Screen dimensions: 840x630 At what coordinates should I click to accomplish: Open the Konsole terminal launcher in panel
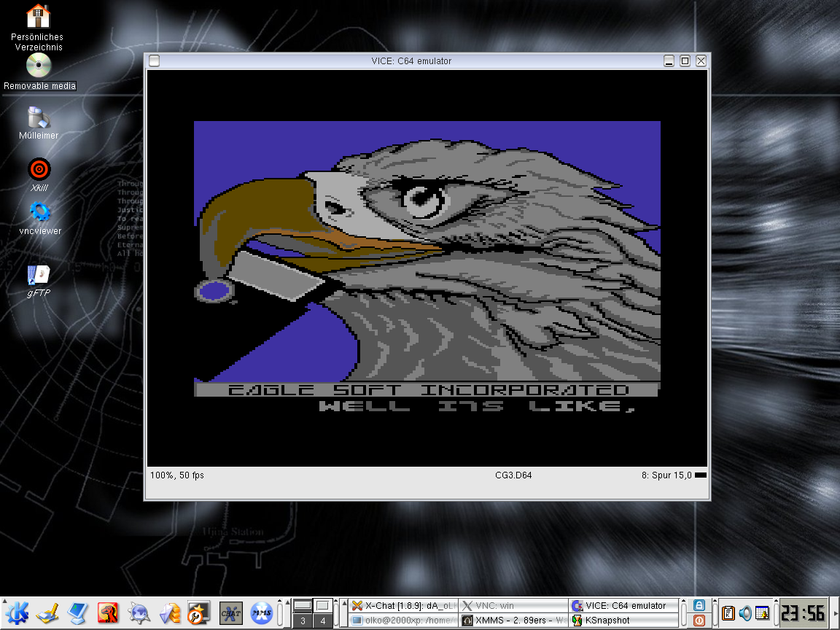pos(78,613)
